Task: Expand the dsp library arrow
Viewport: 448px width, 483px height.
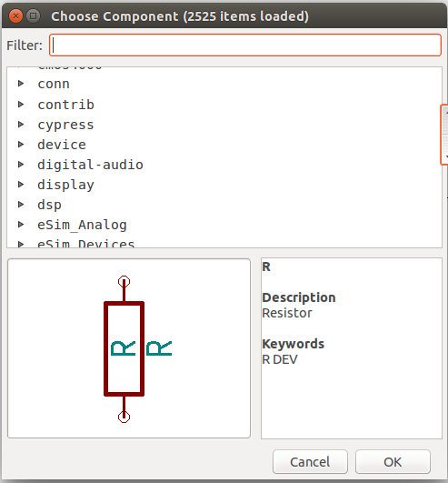Action: pyautogui.click(x=21, y=205)
